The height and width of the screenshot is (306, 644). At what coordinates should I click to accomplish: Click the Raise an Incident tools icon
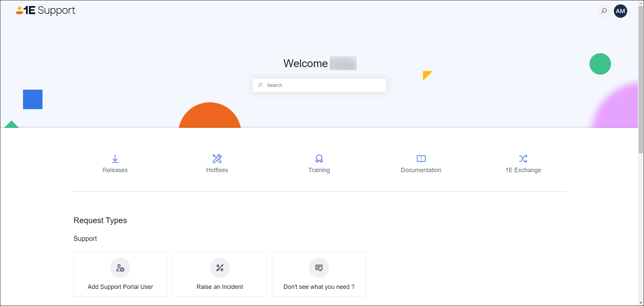(220, 268)
